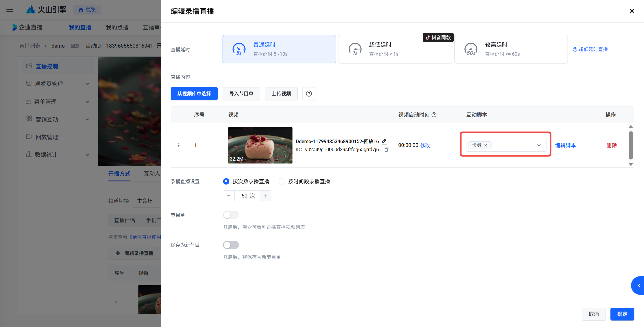The width and height of the screenshot is (644, 327).
Task: Select 超低延时 delay option card
Action: tap(395, 49)
